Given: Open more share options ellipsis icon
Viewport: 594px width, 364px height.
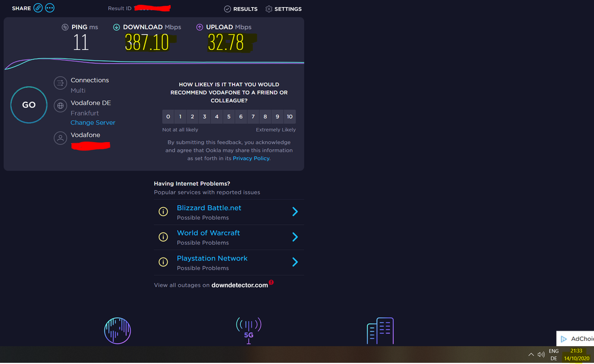Looking at the screenshot, I should click(x=49, y=8).
